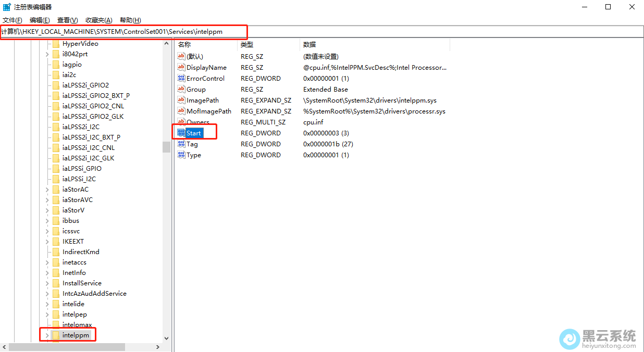
Task: Click the registry path address bar
Action: point(313,32)
